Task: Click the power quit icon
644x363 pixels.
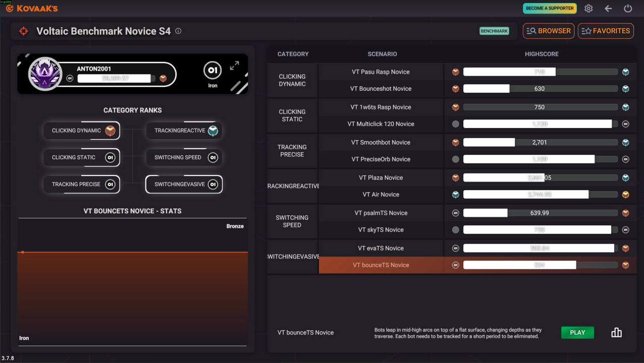Action: click(628, 9)
